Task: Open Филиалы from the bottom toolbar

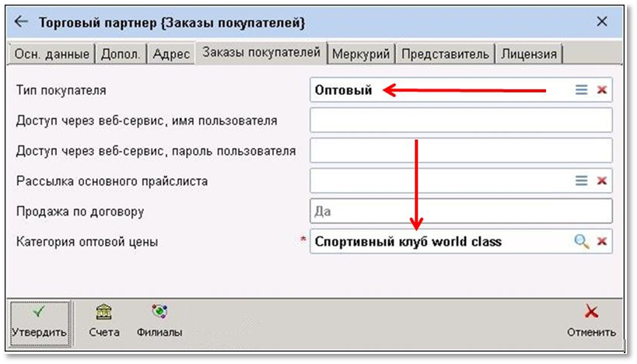Action: [159, 320]
